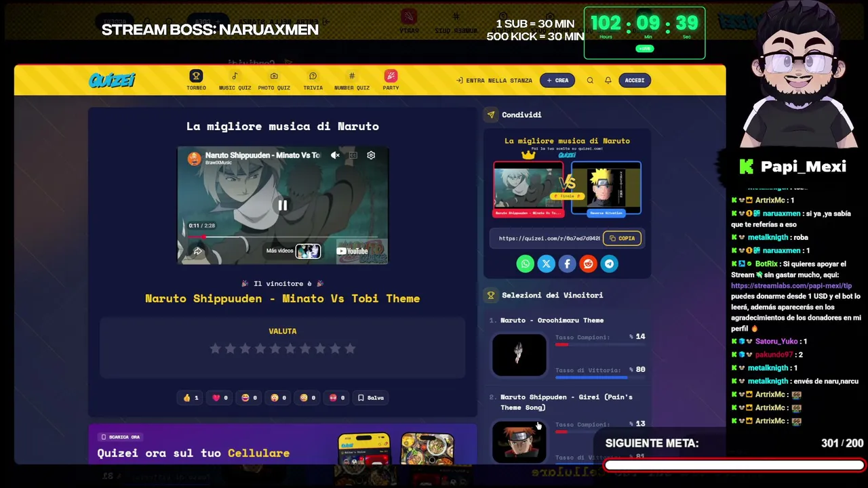Click Satoru_Yuko username in chat
Viewport: 868px width, 488px height.
point(776,342)
